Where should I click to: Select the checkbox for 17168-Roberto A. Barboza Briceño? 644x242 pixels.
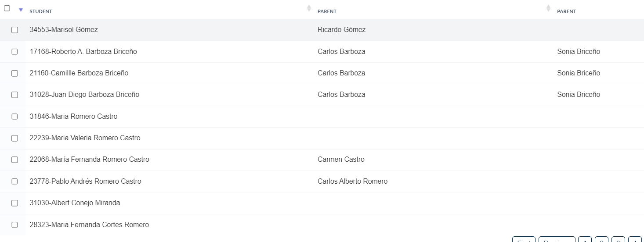tap(14, 52)
